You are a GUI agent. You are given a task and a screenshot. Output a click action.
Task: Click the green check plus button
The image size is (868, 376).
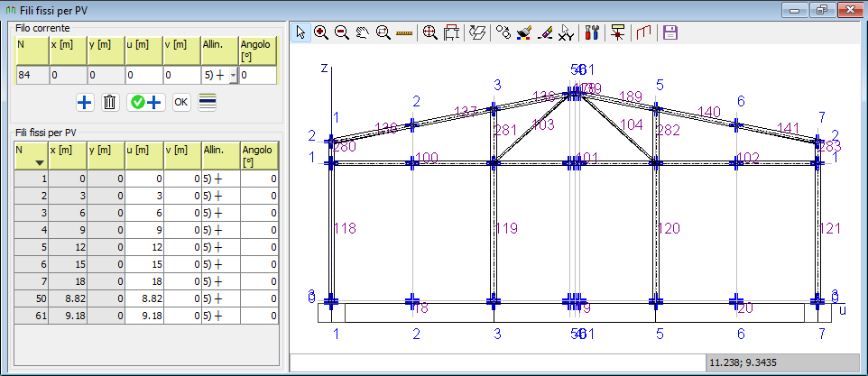[144, 102]
